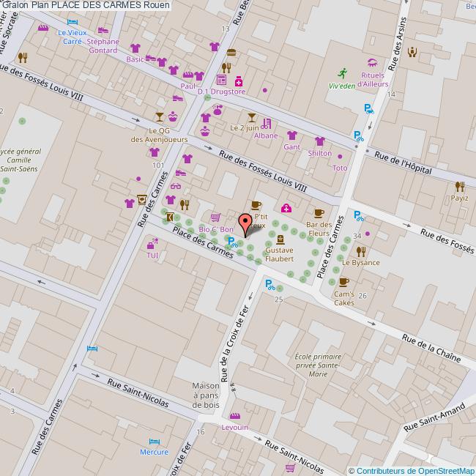476x476 pixels.
Task: Select the Le QG des Avenjoueurs bar icon
Action: [x=160, y=116]
